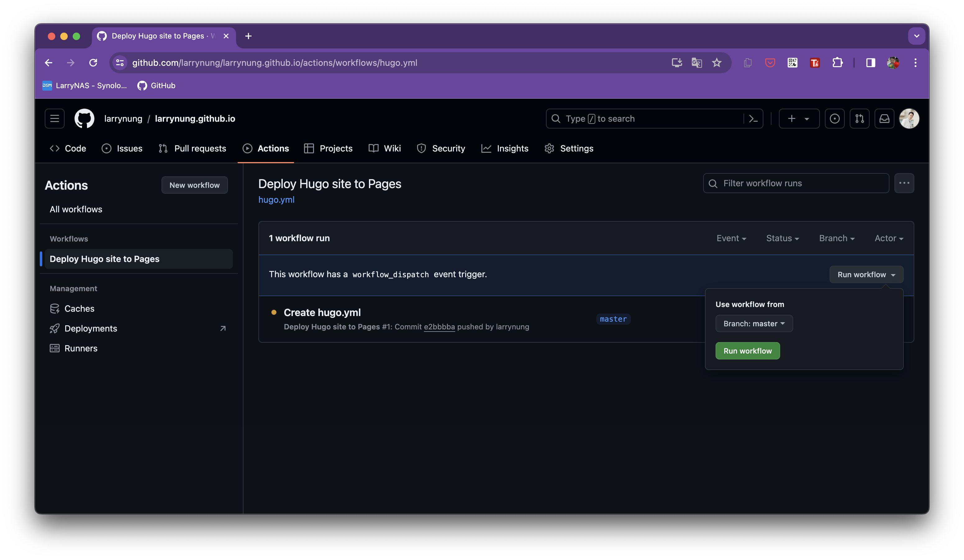
Task: Open the Code tab
Action: point(68,148)
